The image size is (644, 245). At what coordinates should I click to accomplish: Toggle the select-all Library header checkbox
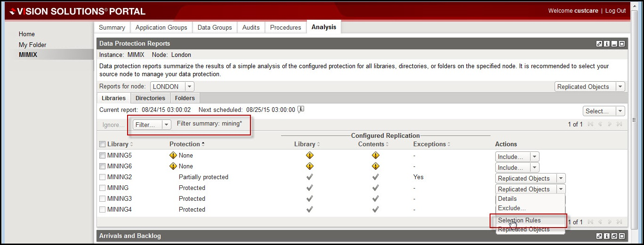pyautogui.click(x=103, y=144)
